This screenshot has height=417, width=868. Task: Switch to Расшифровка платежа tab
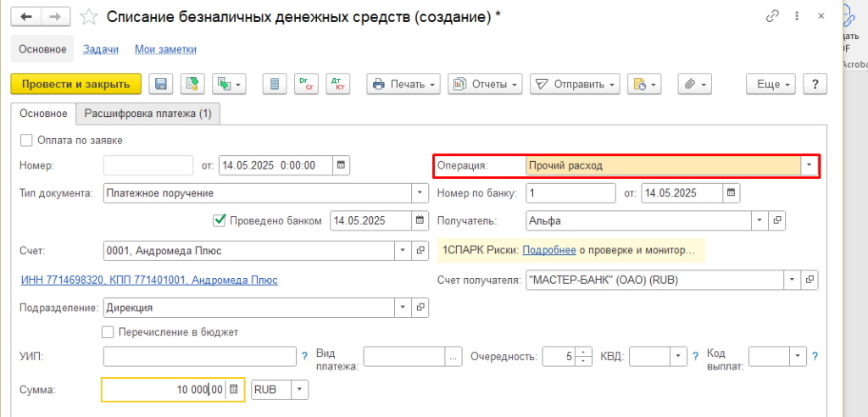[x=148, y=113]
